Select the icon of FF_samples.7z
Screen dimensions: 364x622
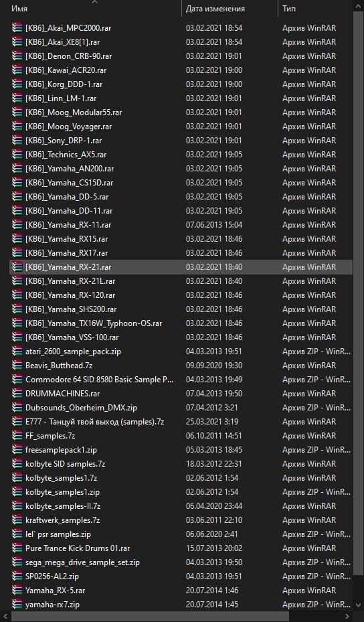(x=17, y=436)
